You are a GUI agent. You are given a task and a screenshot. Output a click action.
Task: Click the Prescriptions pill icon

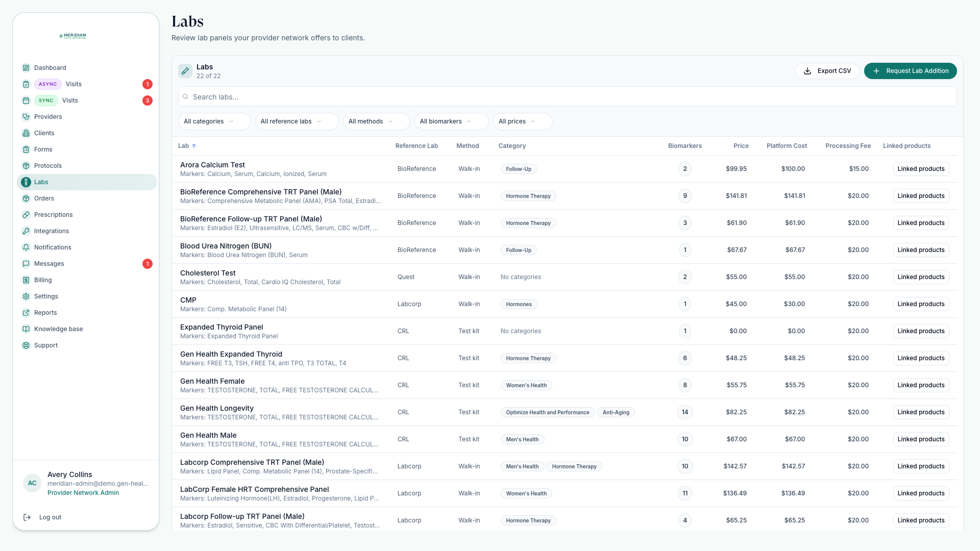pyautogui.click(x=26, y=215)
